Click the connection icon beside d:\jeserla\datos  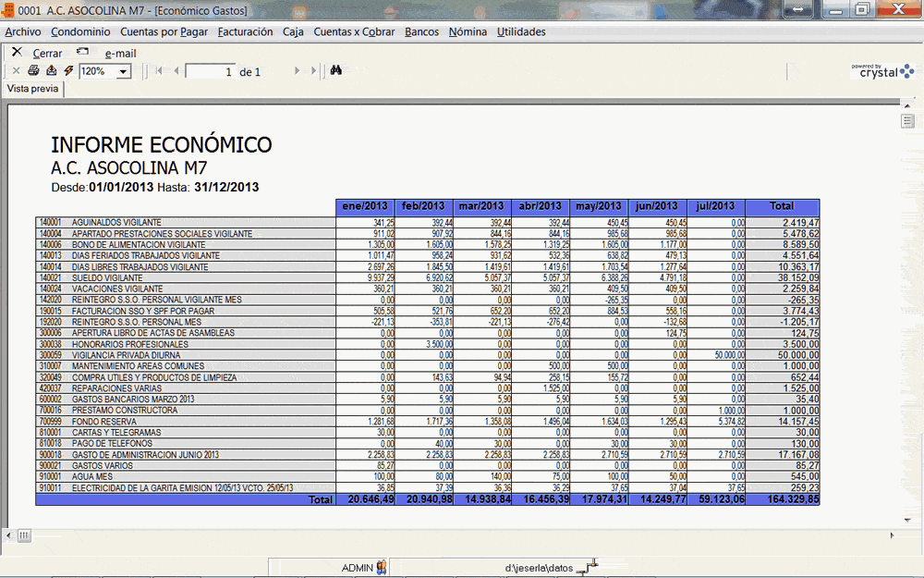coord(588,568)
